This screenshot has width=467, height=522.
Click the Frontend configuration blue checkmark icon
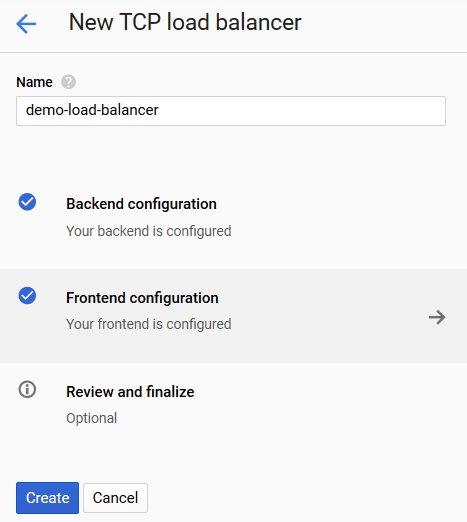click(x=27, y=296)
